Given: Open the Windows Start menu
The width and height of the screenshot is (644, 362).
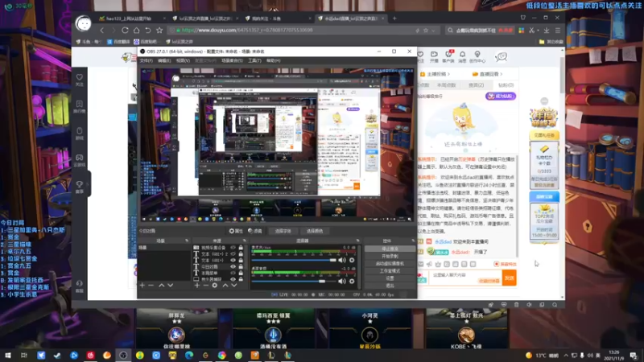Looking at the screenshot, I should [x=7, y=355].
